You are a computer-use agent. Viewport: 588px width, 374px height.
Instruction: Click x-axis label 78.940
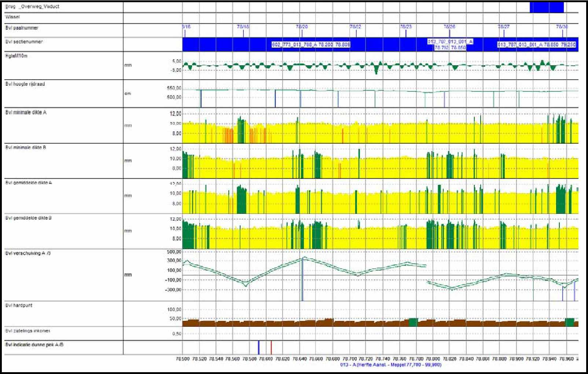[x=550, y=359]
